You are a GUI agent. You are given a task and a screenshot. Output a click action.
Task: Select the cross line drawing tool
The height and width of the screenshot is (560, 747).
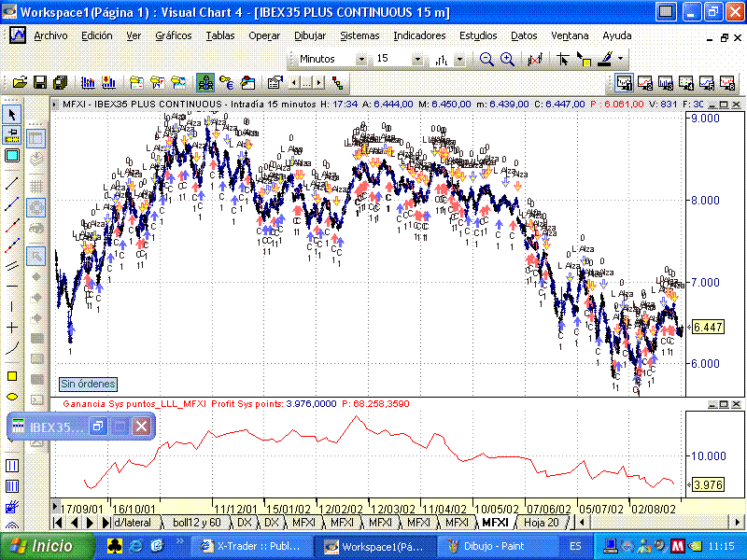(x=12, y=328)
